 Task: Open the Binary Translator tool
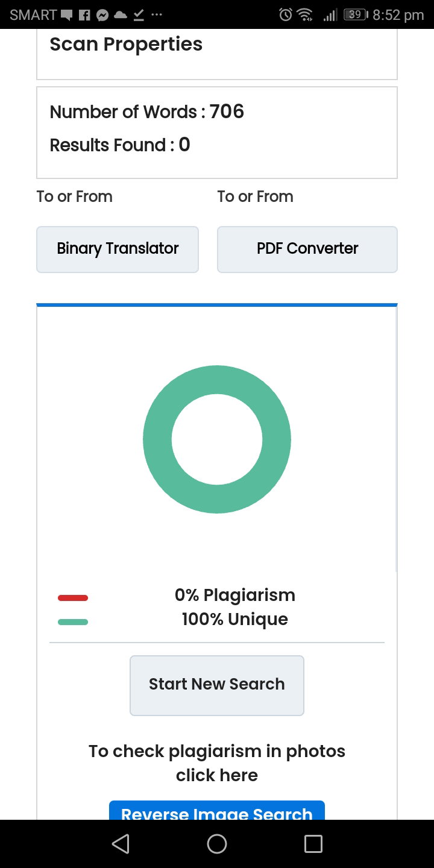pos(118,249)
